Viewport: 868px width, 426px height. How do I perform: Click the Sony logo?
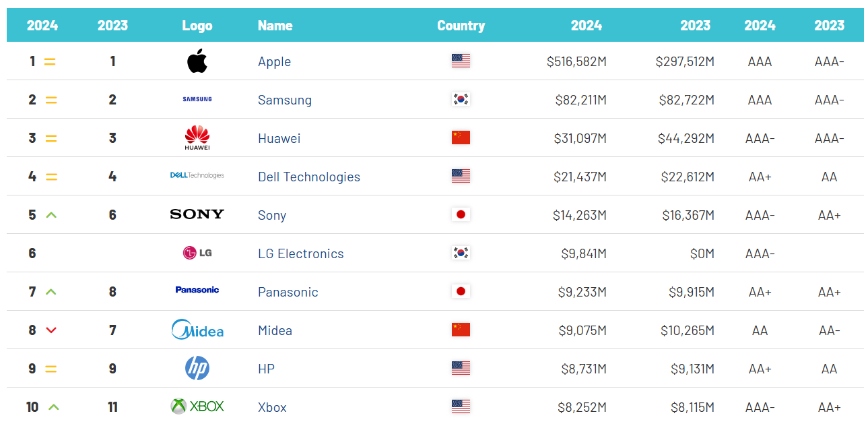pyautogui.click(x=197, y=214)
